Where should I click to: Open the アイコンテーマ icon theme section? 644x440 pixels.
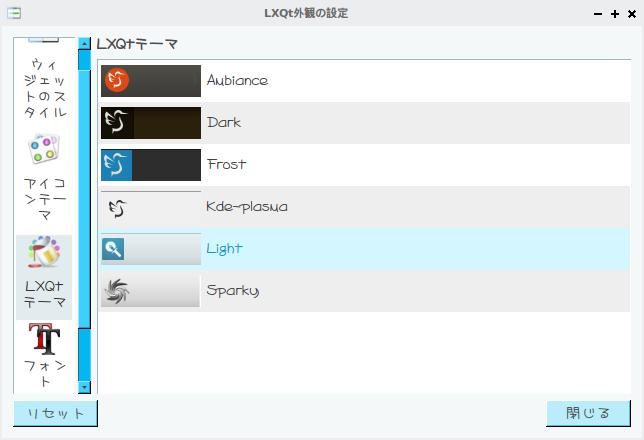click(44, 149)
